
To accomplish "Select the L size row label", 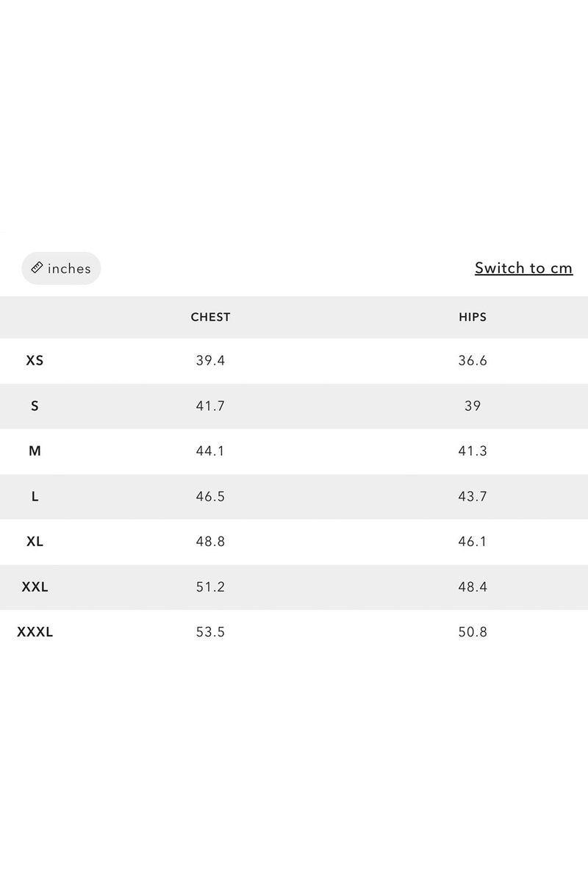I will point(35,497).
